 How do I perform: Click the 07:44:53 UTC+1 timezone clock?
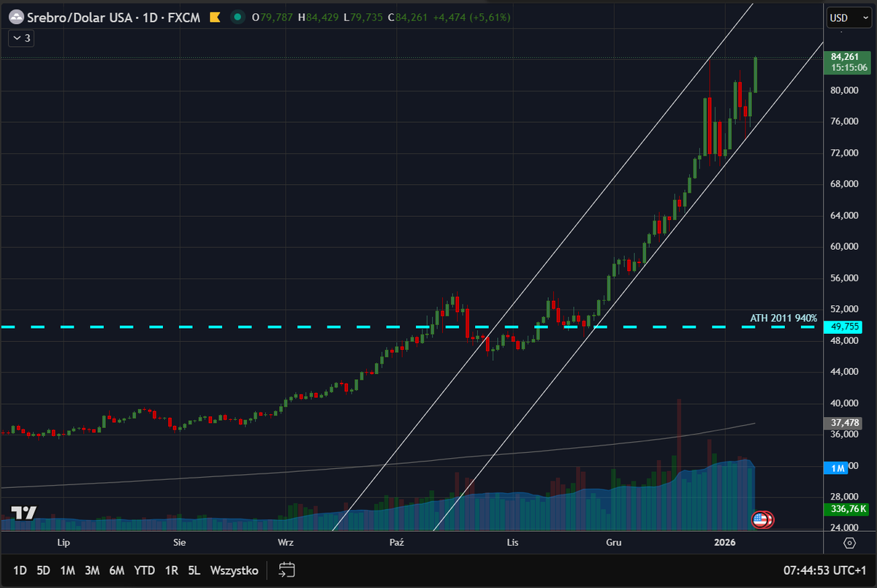(x=824, y=570)
